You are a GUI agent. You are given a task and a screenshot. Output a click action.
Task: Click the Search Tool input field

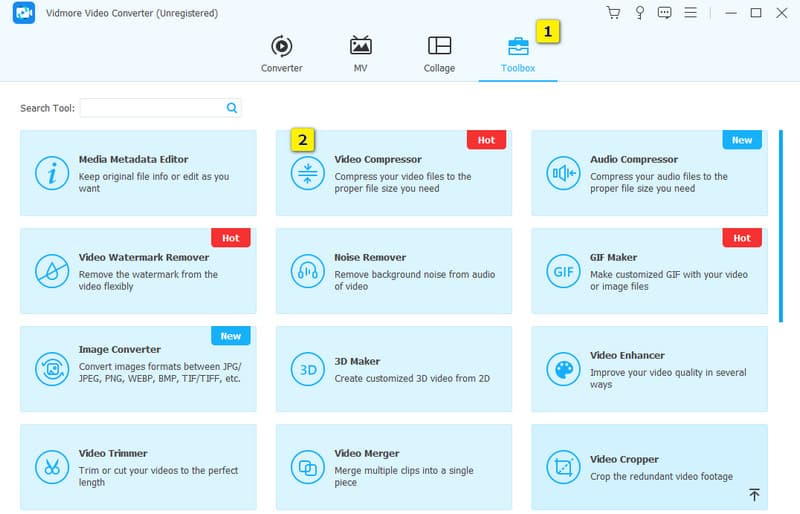coord(152,108)
